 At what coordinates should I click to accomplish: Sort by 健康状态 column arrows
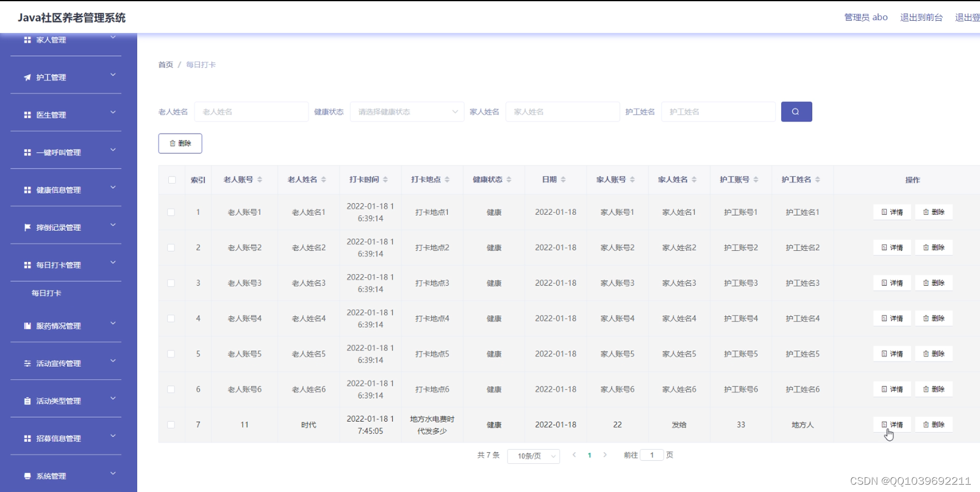[x=509, y=179]
